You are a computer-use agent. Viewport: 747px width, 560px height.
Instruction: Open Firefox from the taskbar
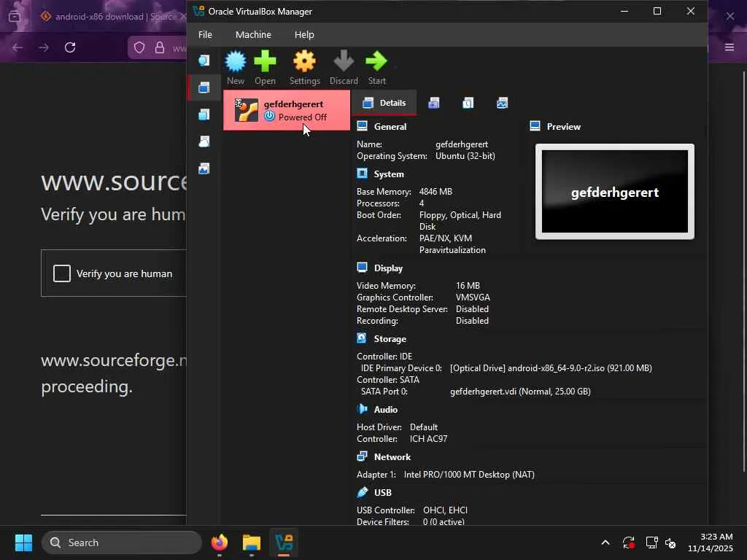click(x=219, y=542)
